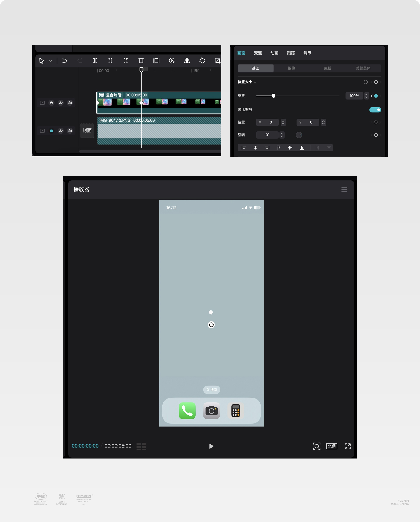Image resolution: width=420 pixels, height=522 pixels.
Task: Click the 封面 cover button
Action: (x=87, y=131)
